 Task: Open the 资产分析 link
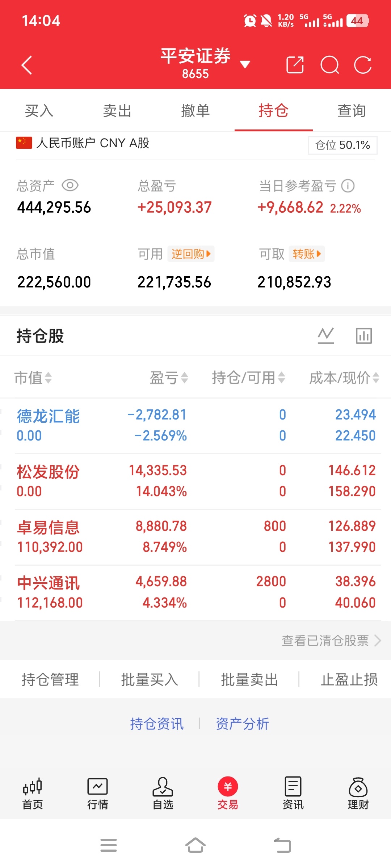tap(243, 724)
